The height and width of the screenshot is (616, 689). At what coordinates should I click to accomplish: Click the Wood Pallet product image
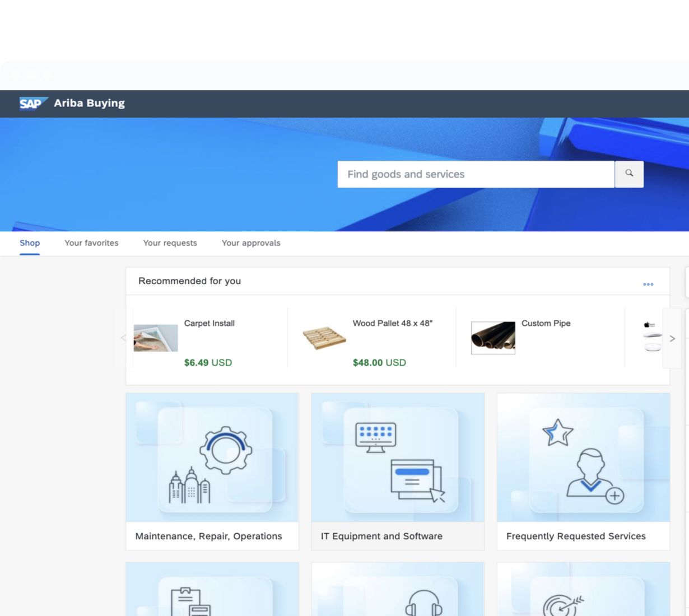[x=324, y=338]
